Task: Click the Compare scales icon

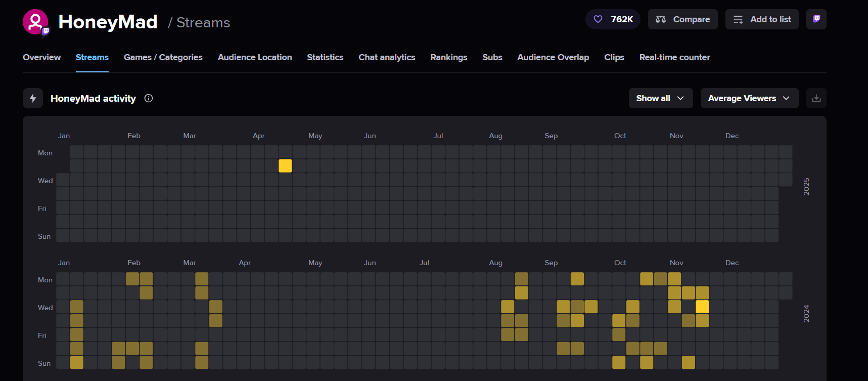Action: (x=661, y=19)
